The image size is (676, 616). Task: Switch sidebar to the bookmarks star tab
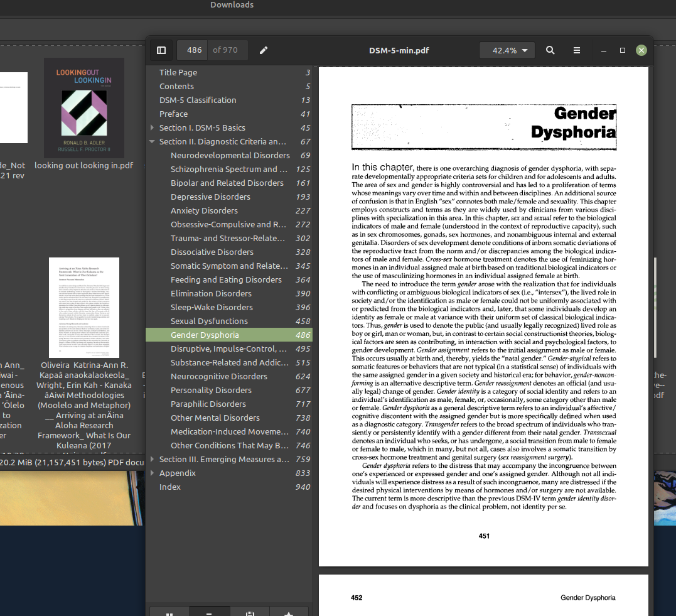click(289, 612)
